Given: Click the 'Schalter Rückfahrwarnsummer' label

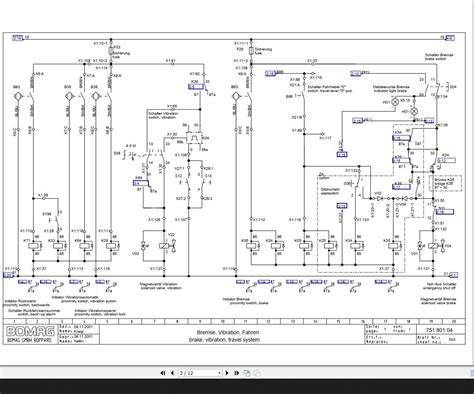Looking at the screenshot, I should tap(34, 310).
